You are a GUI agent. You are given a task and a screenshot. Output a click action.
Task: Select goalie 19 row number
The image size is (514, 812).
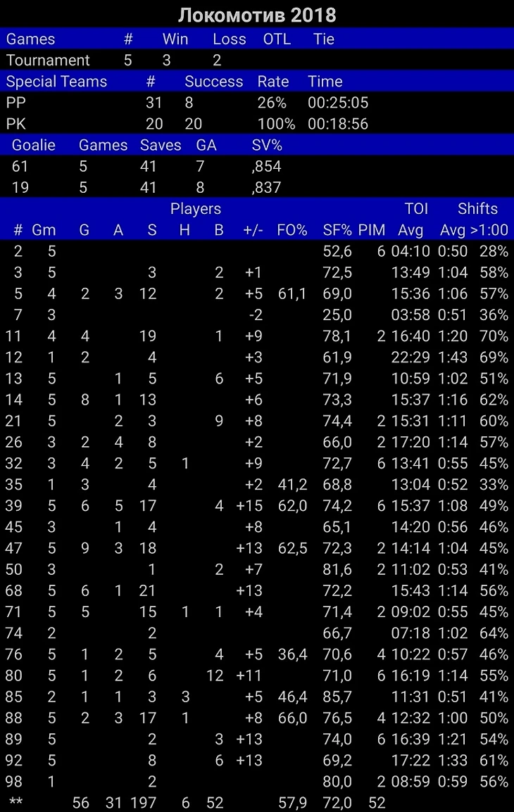pos(20,187)
